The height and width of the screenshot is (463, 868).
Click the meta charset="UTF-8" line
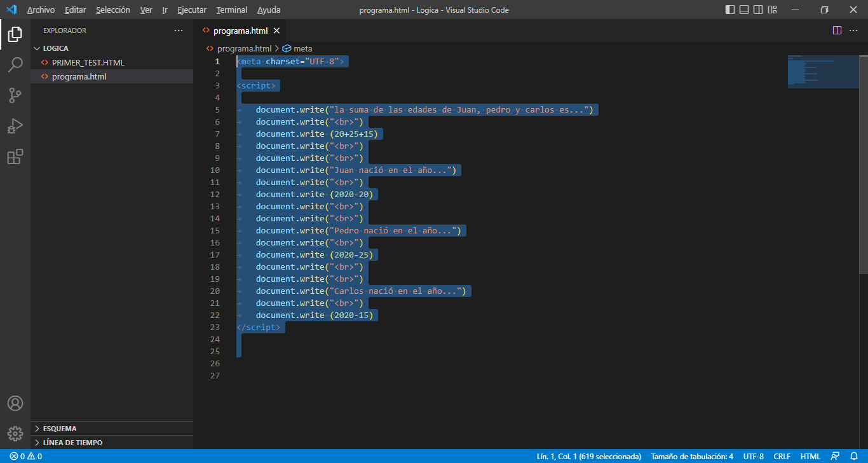pos(290,61)
